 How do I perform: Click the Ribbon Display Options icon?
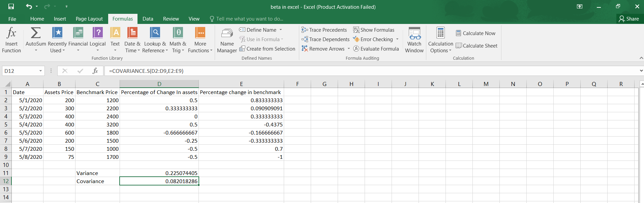coord(580,6)
